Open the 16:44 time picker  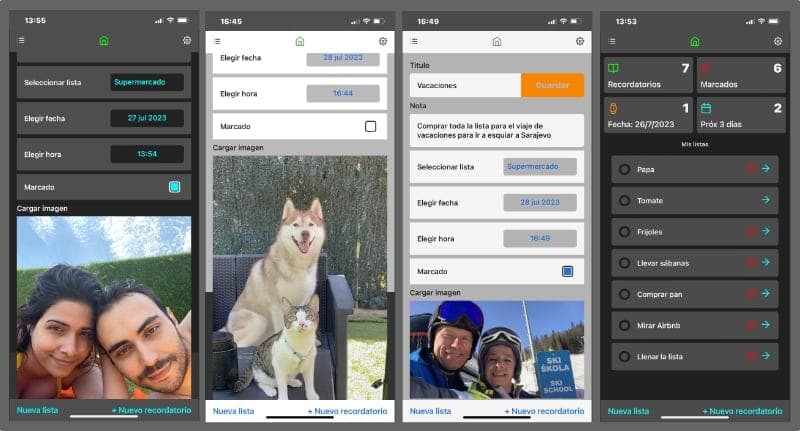(343, 93)
